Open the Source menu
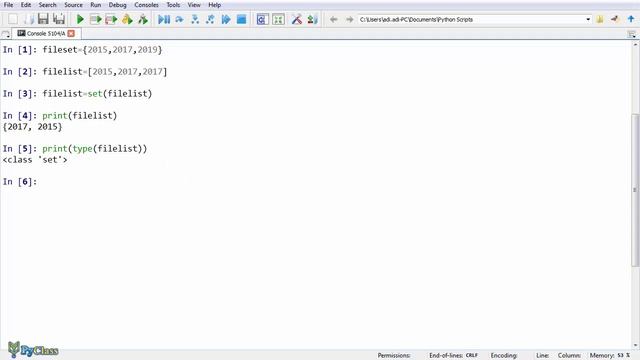The height and width of the screenshot is (360, 640). tap(73, 5)
